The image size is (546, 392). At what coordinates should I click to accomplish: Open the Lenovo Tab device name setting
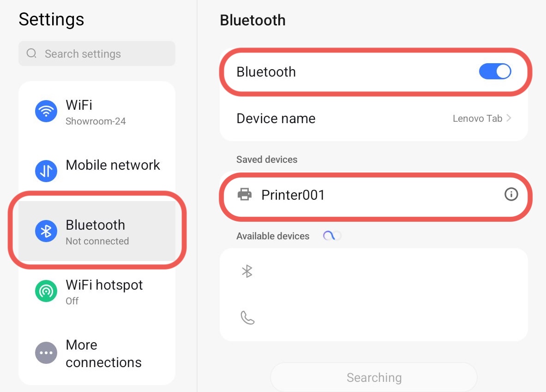477,119
